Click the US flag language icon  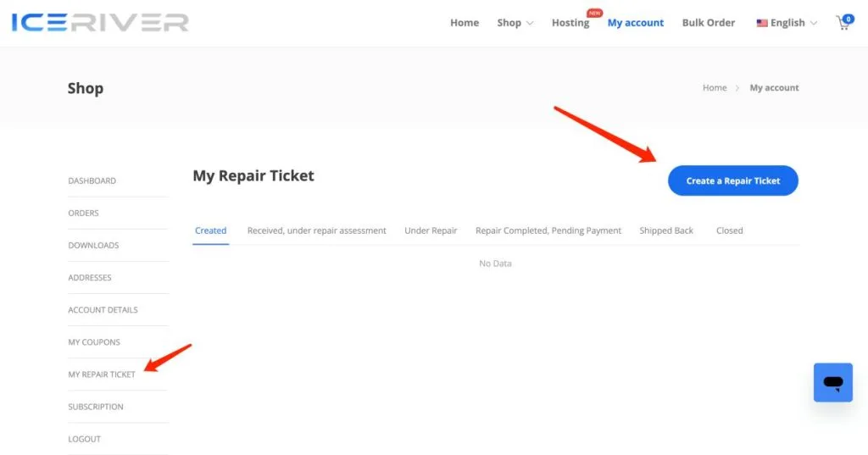coord(762,23)
